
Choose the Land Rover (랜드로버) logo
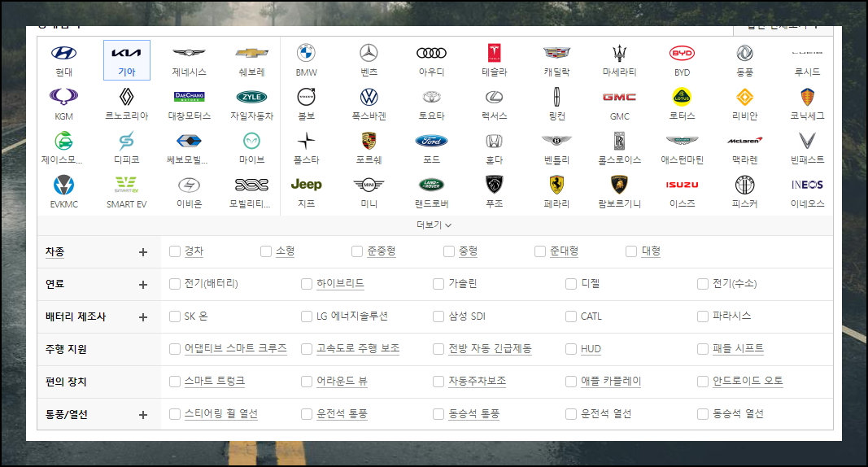click(431, 184)
